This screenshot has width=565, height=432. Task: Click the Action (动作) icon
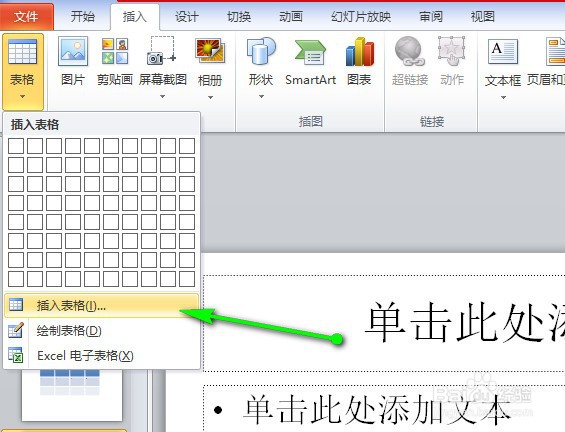(451, 51)
